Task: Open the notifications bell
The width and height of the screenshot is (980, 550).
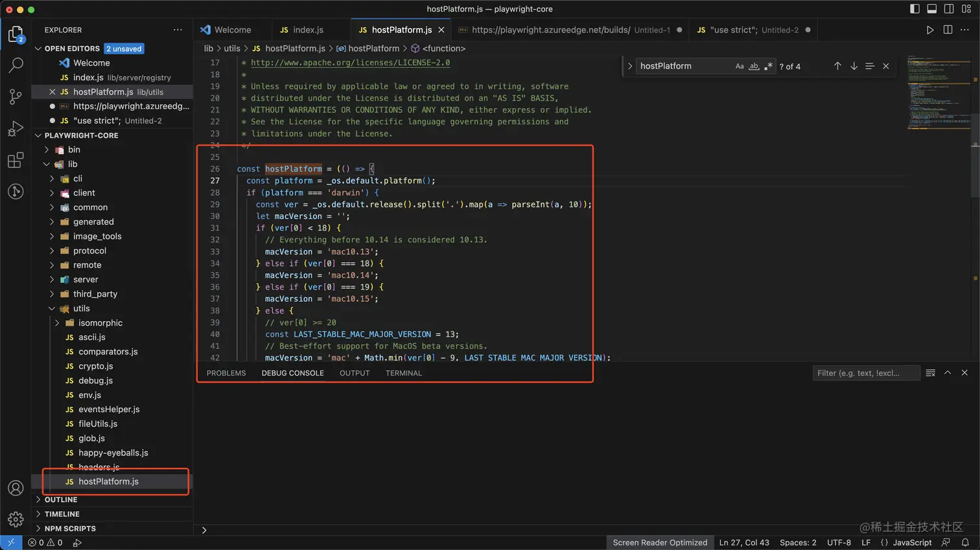Action: pos(965,543)
